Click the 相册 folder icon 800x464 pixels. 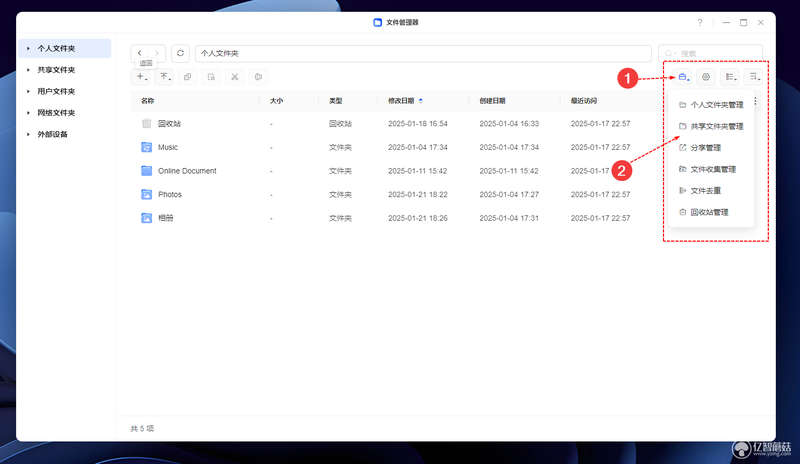[x=146, y=218]
